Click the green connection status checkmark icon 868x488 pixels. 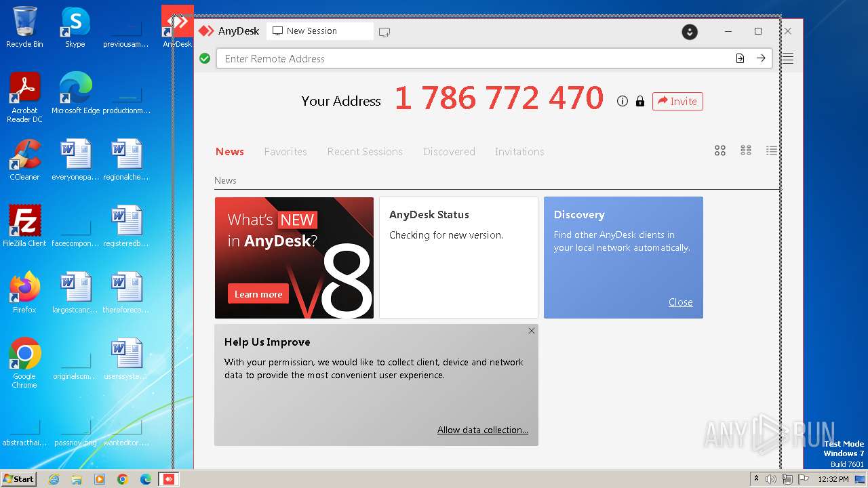pos(205,59)
